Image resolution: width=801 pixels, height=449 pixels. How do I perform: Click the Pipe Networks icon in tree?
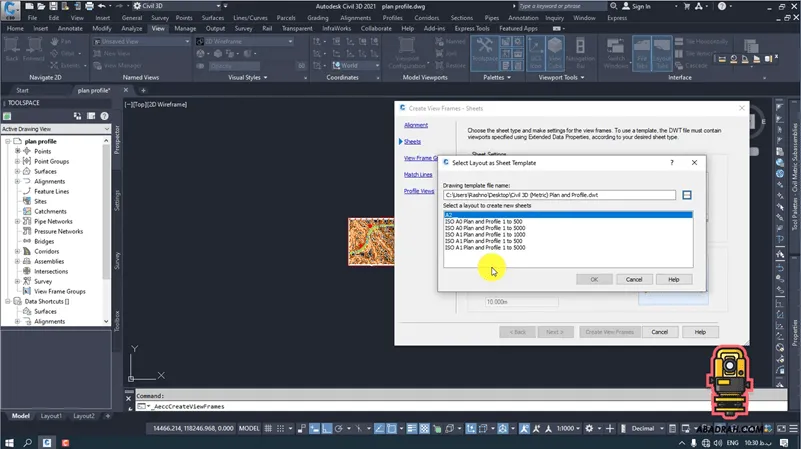click(28, 221)
